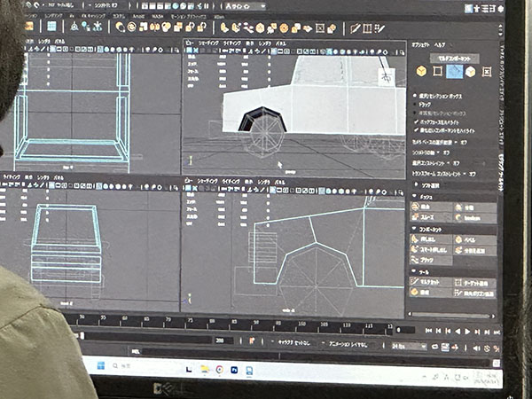
Task: Go to end of playback range
Action: point(497,332)
